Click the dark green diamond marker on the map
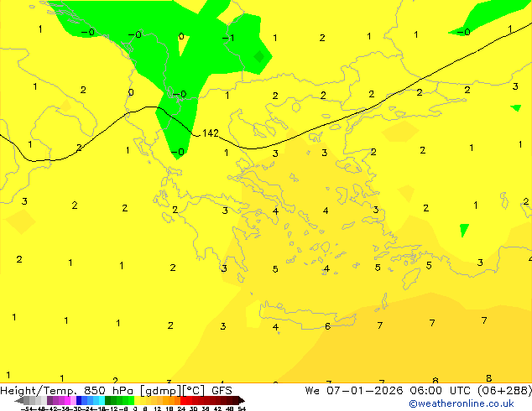532x411 pixels. click(259, 57)
